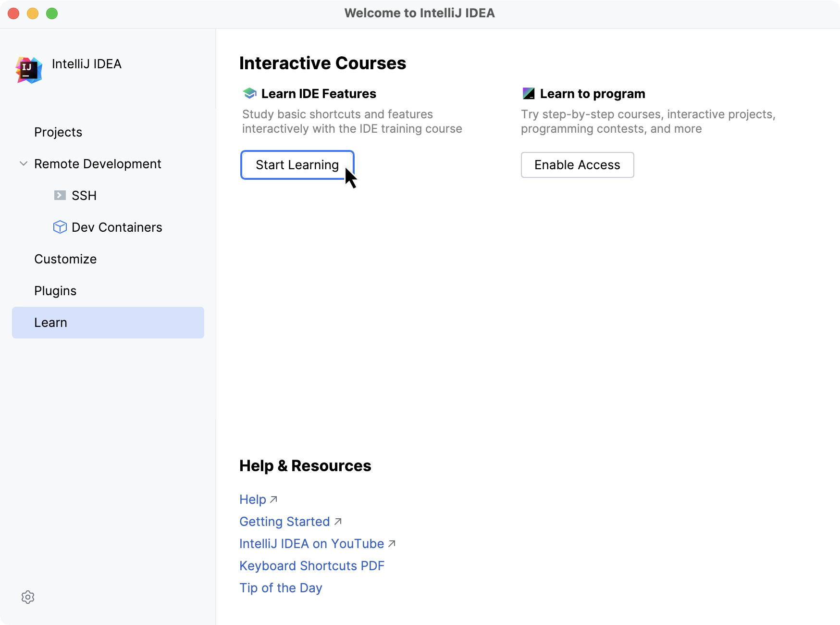Open settings with the gear icon

28,597
